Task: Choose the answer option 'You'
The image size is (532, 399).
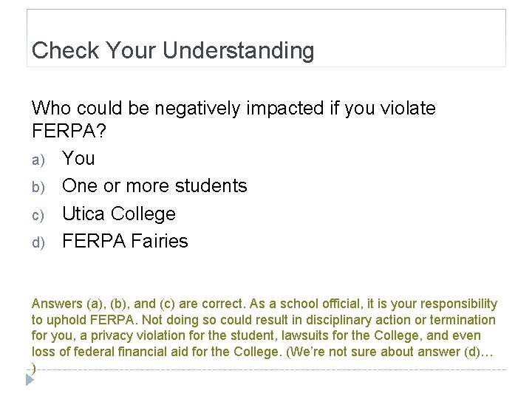Action: tap(78, 158)
